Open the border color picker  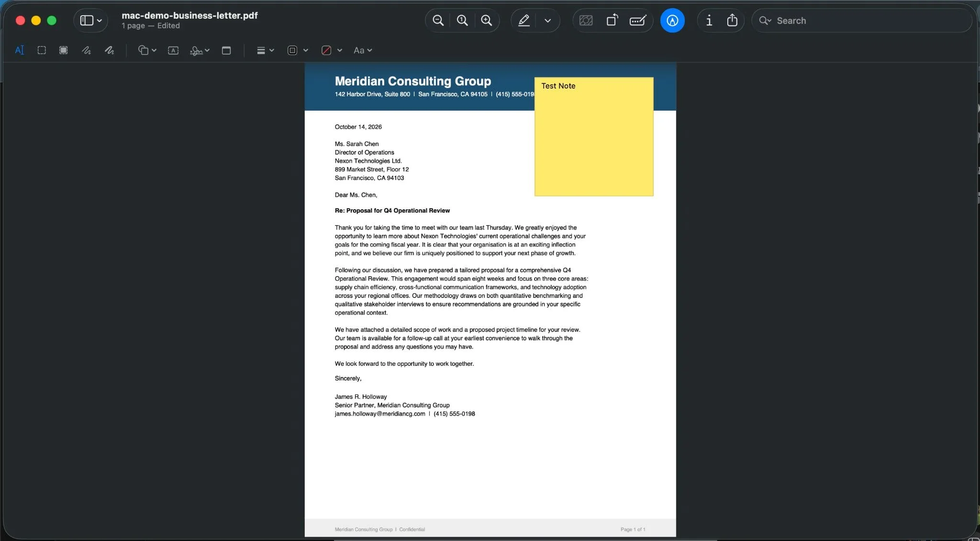(x=292, y=50)
